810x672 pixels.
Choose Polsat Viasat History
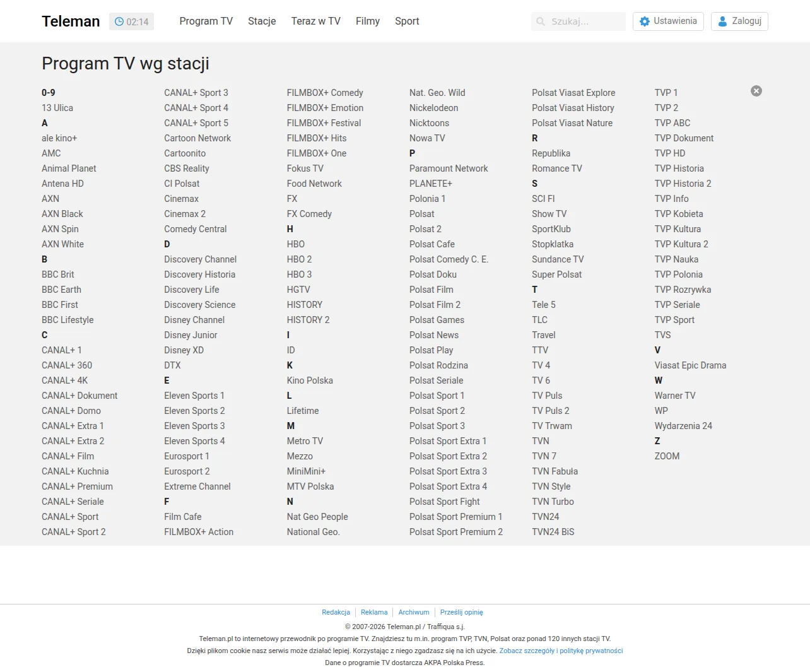573,108
